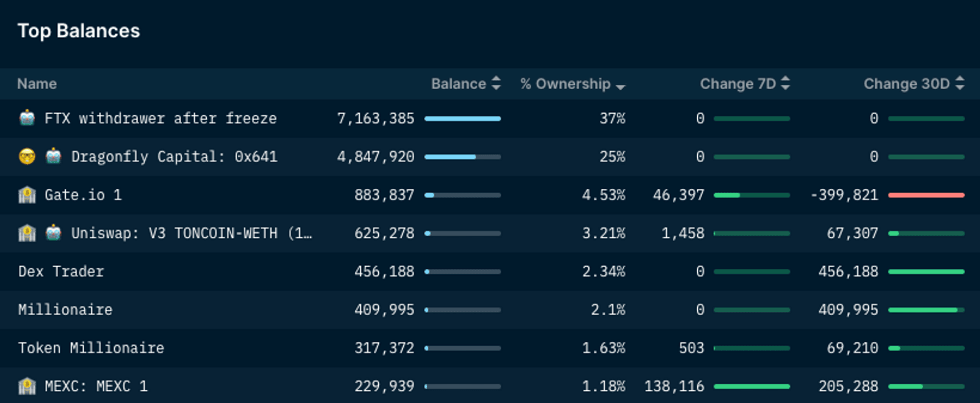Click the smart-money emoji on Dragonfly Capital row
Screen dimensions: 980x403
tap(27, 156)
